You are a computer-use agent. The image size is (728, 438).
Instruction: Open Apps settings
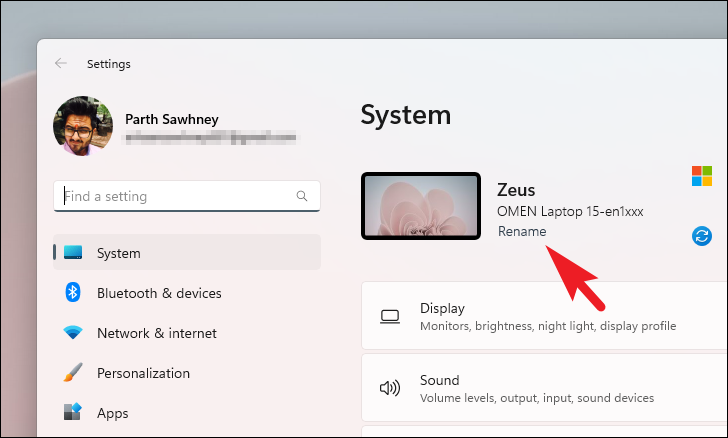pos(187,413)
